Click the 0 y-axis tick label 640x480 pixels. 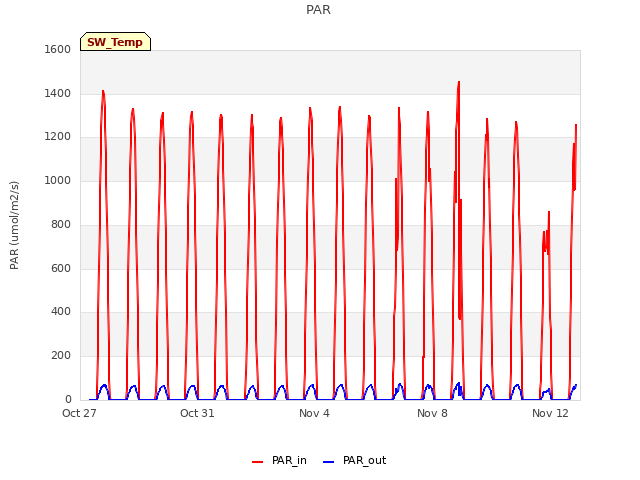pos(68,399)
